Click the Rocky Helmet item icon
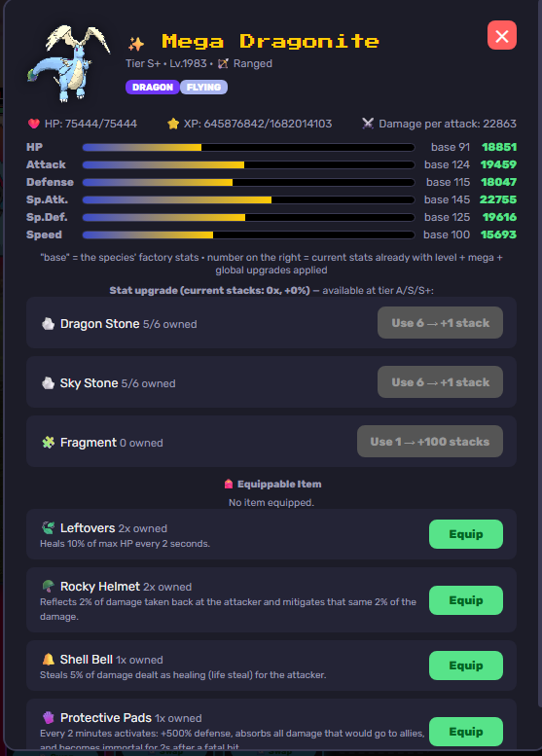This screenshot has width=542, height=756. click(x=49, y=587)
